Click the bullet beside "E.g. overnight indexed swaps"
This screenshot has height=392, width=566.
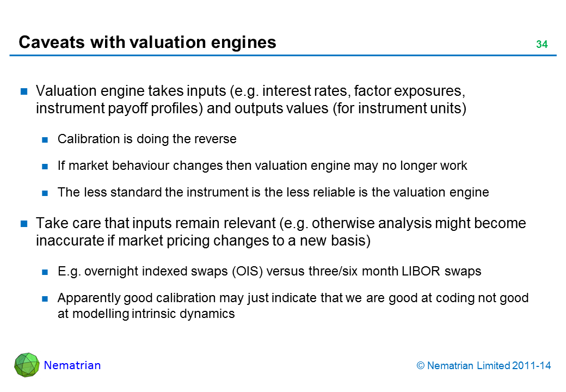coord(46,272)
